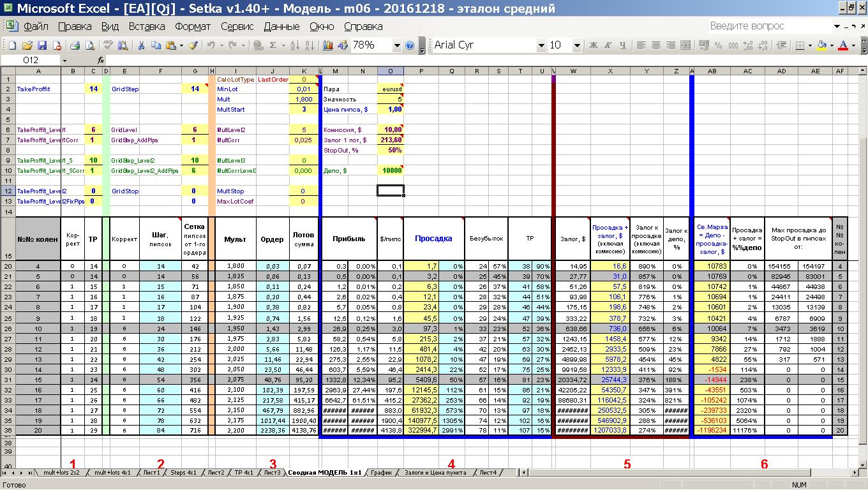The height and width of the screenshot is (490, 868).
Task: Select the StopOut 50% cell
Action: click(x=391, y=151)
